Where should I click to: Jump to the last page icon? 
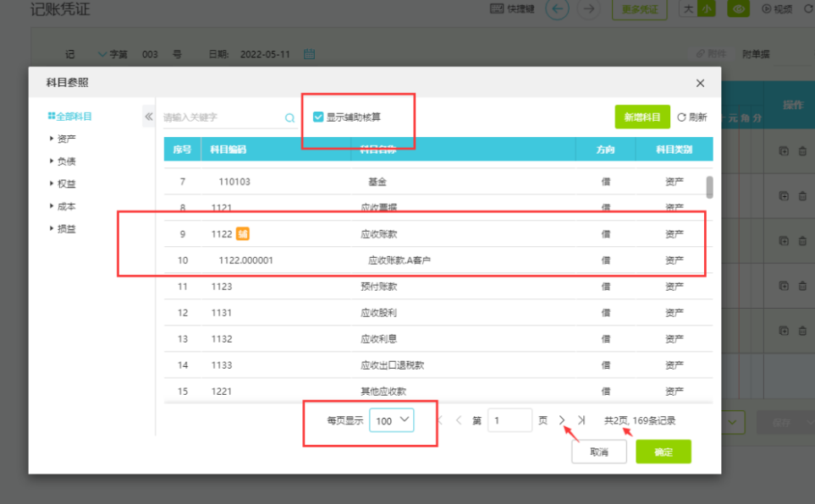581,420
